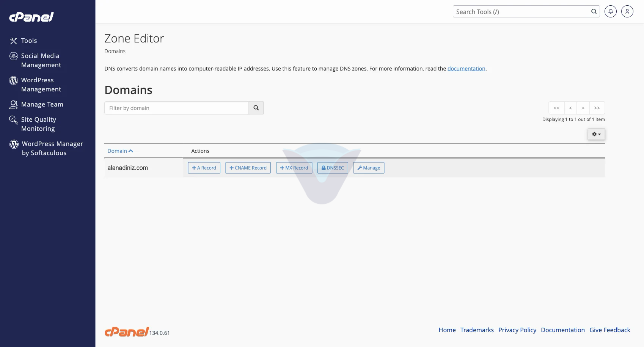Viewport: 644px width, 347px height.
Task: Click the Actions column header
Action: pyautogui.click(x=200, y=151)
